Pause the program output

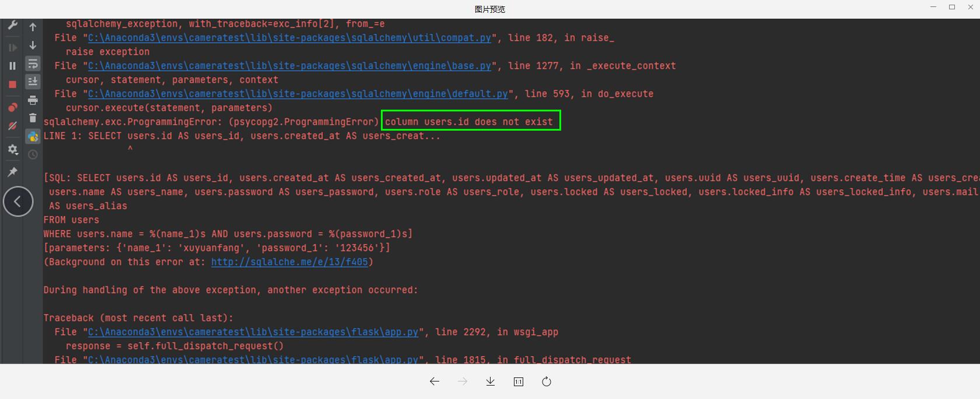[x=12, y=66]
